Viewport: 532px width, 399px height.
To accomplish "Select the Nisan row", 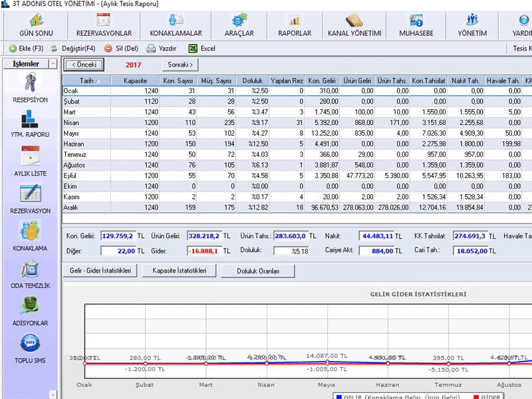I will pyautogui.click(x=297, y=122).
